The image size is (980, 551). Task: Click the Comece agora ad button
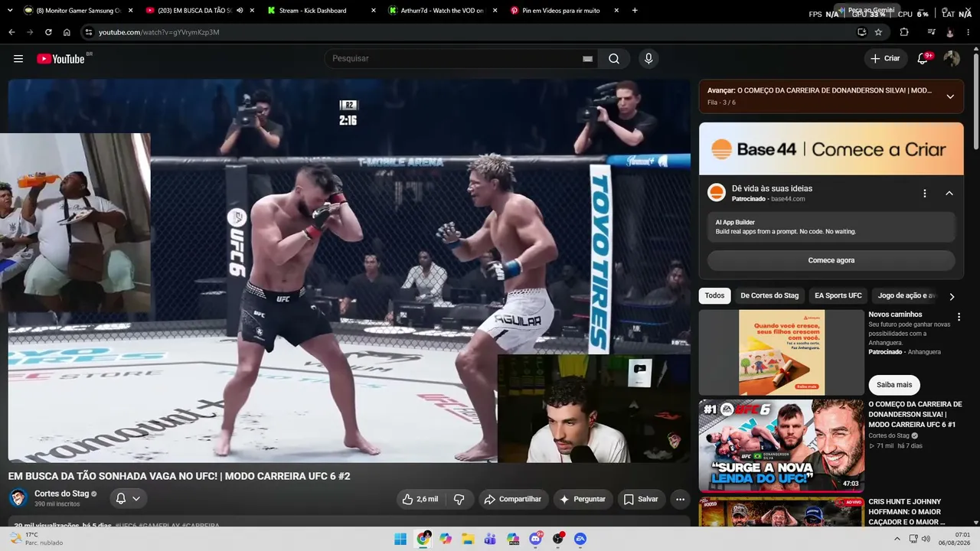[x=831, y=260]
